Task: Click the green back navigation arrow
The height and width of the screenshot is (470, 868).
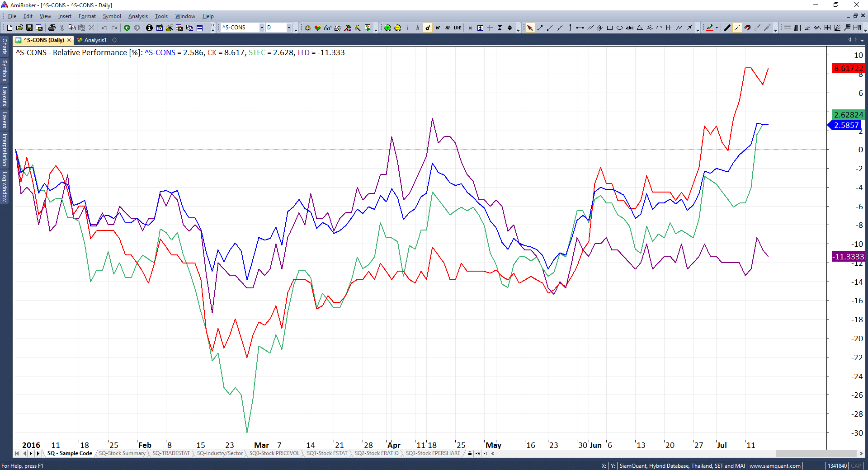Action: click(x=127, y=28)
